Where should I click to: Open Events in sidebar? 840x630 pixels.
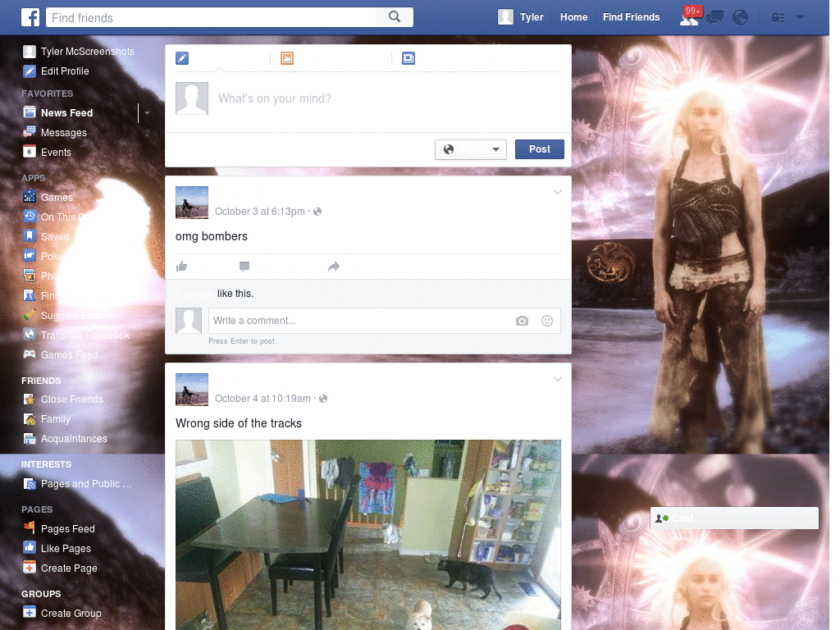point(47,152)
